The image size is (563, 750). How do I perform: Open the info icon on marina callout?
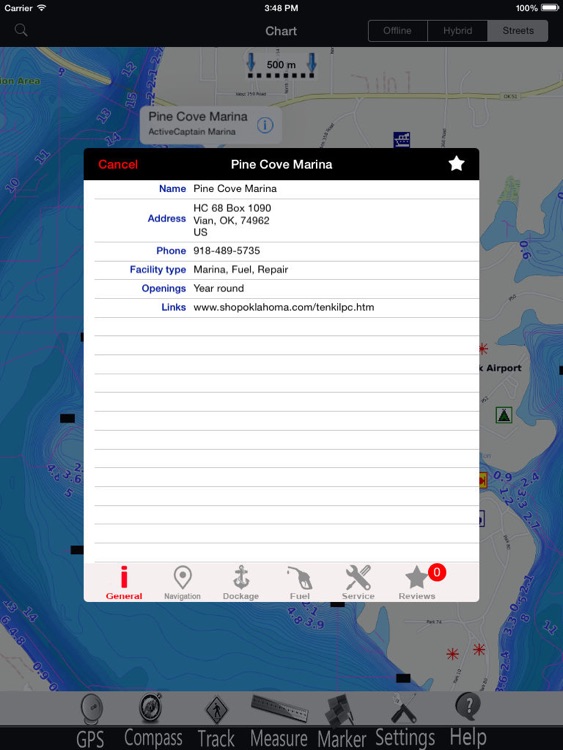[x=265, y=125]
